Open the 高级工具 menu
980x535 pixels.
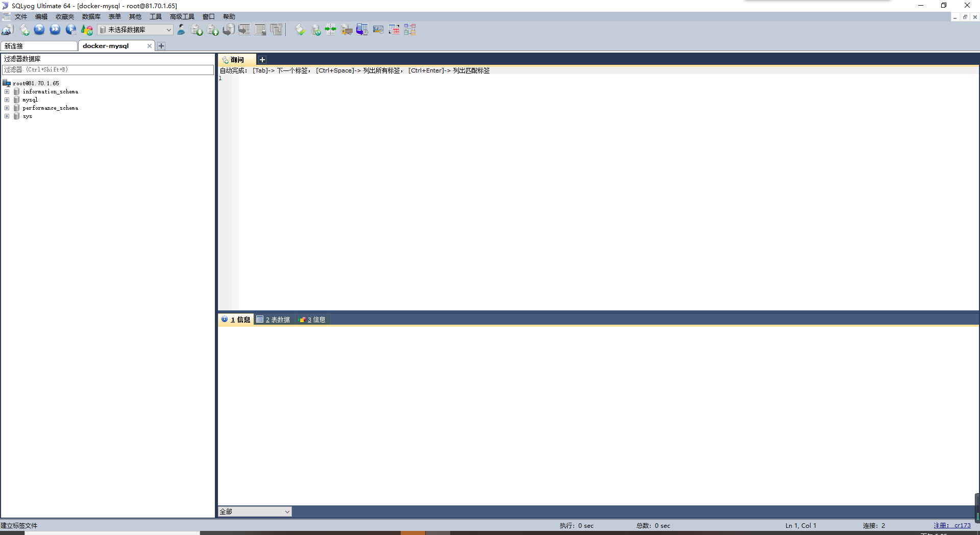tap(182, 17)
